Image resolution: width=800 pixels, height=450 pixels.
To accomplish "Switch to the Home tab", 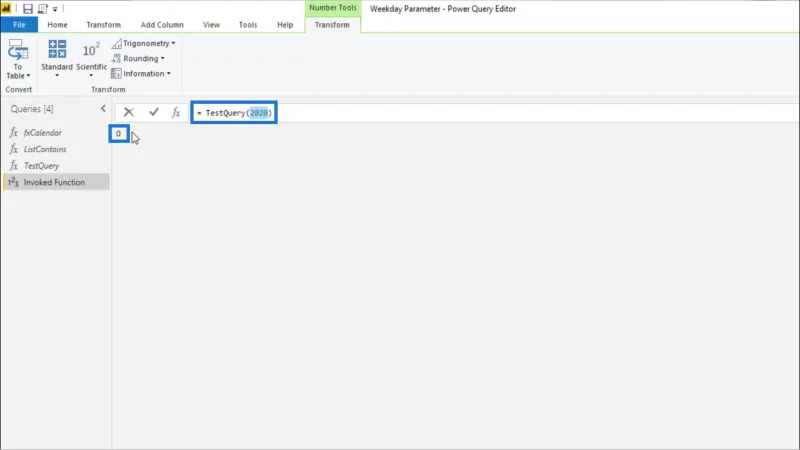I will (57, 24).
